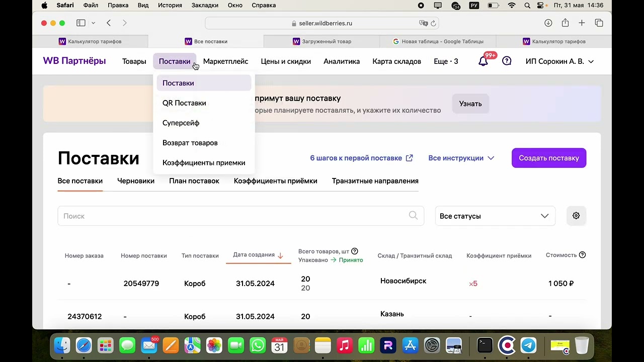Image resolution: width=644 pixels, height=362 pixels.
Task: Click the Дата создания sort arrow
Action: pos(280,255)
